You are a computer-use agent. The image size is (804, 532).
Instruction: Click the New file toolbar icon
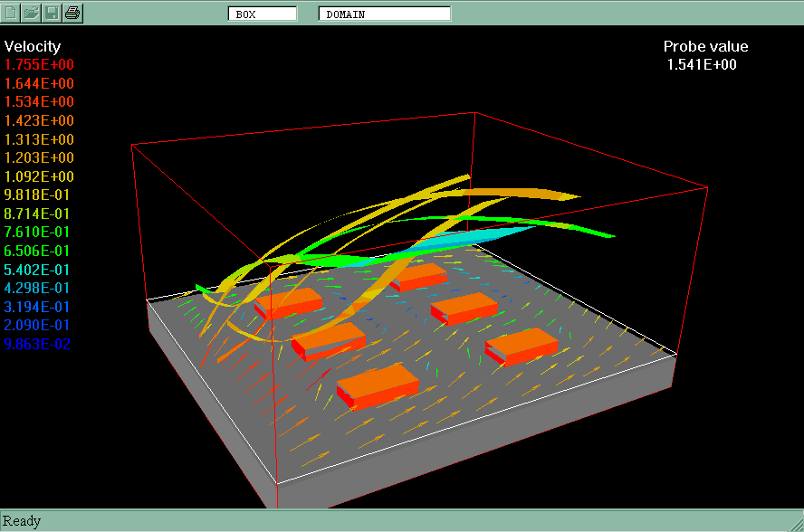[x=12, y=13]
